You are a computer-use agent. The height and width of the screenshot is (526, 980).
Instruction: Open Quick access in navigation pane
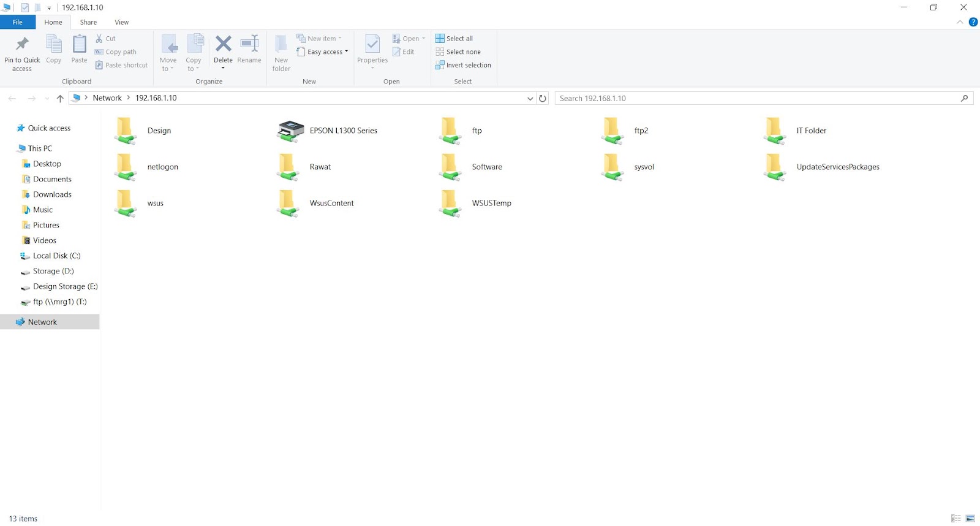[49, 128]
